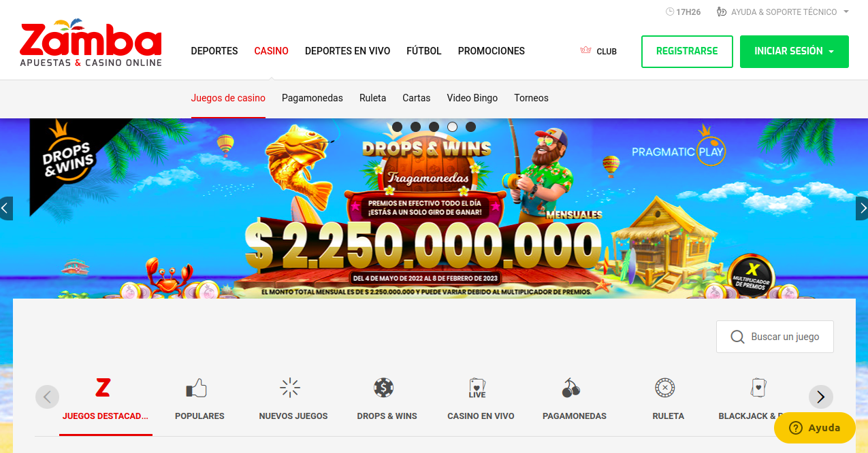The image size is (868, 453).
Task: Expand Ayuda & Soporte Técnico menu
Action: 783,12
